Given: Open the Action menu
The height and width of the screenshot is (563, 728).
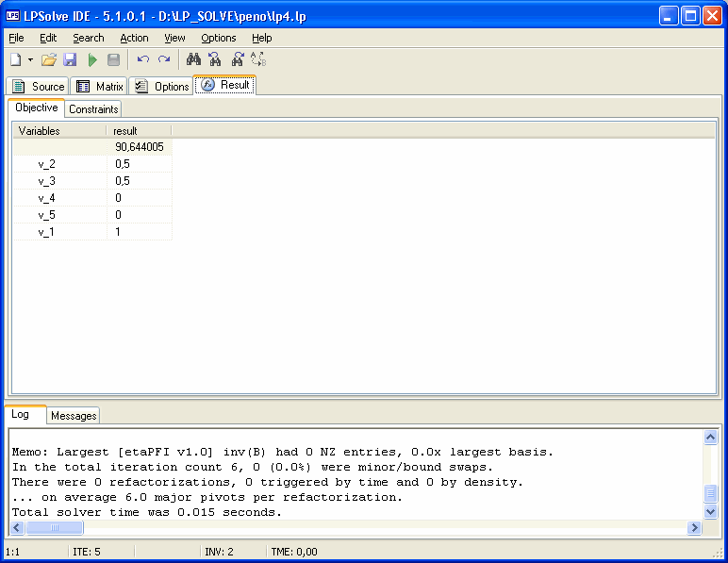Looking at the screenshot, I should [134, 38].
